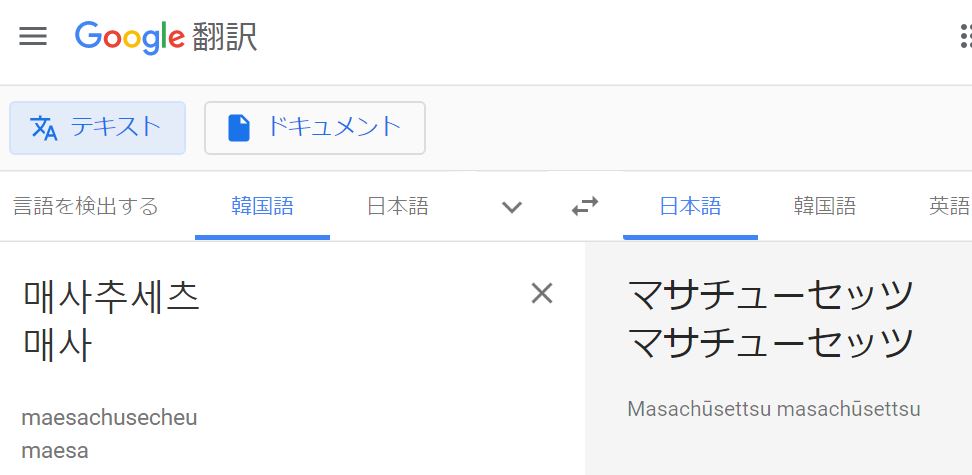This screenshot has height=475, width=972.
Task: Click the document icon on ドキュメント button
Action: click(x=238, y=128)
